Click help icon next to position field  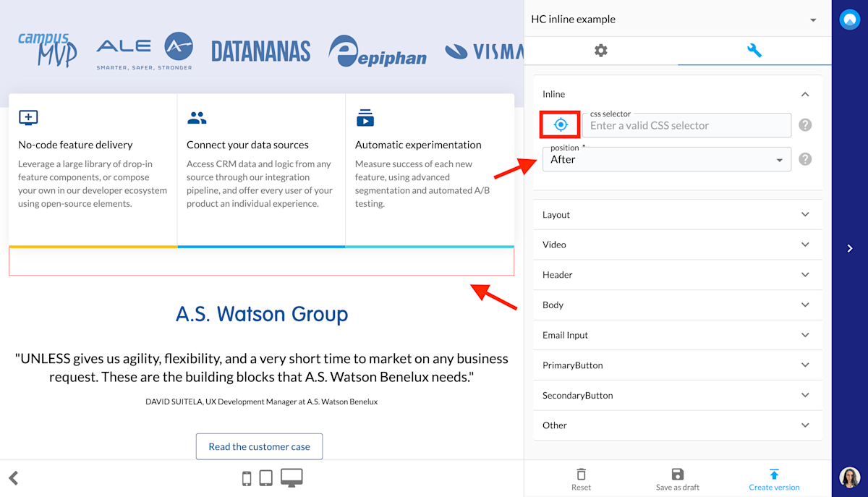tap(805, 159)
